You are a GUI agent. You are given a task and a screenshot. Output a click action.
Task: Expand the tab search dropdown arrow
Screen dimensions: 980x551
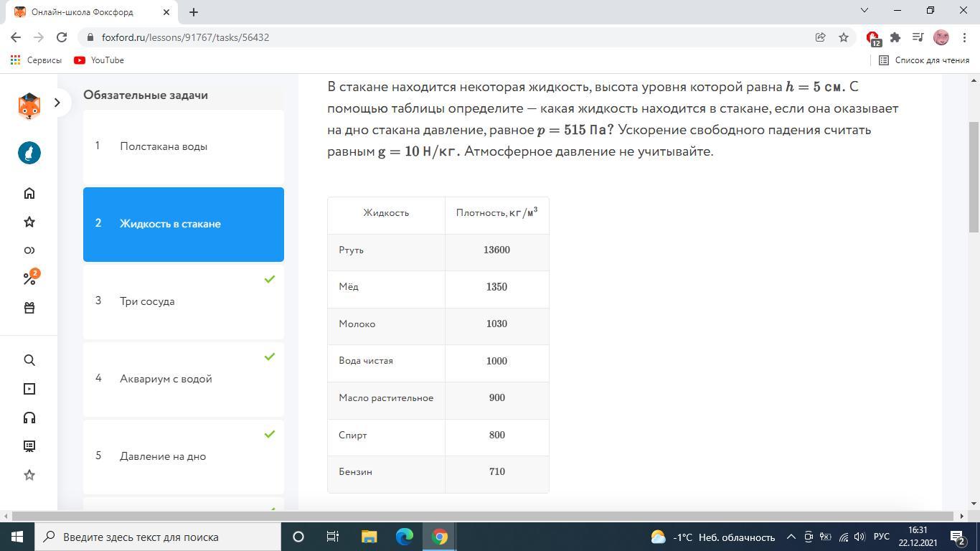[864, 10]
